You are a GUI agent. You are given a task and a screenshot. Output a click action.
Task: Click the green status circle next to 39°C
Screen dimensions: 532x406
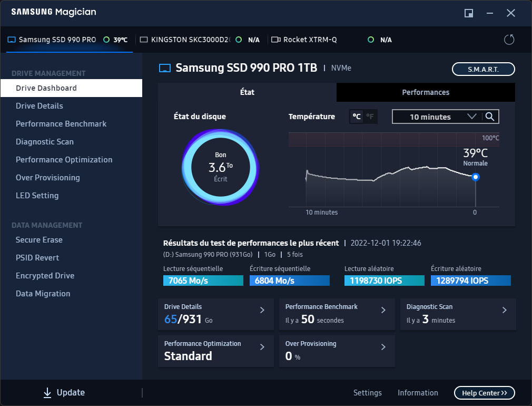[106, 40]
